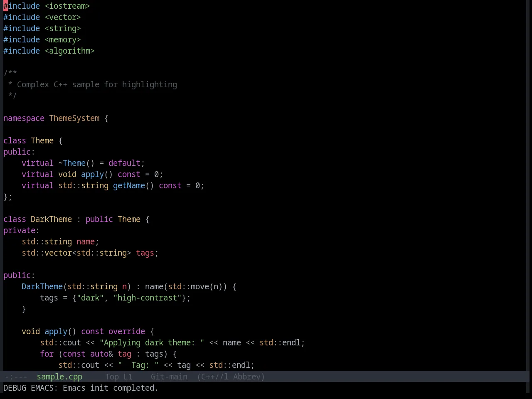532x399 pixels.
Task: Click the 'for' loop keyword
Action: click(47, 354)
